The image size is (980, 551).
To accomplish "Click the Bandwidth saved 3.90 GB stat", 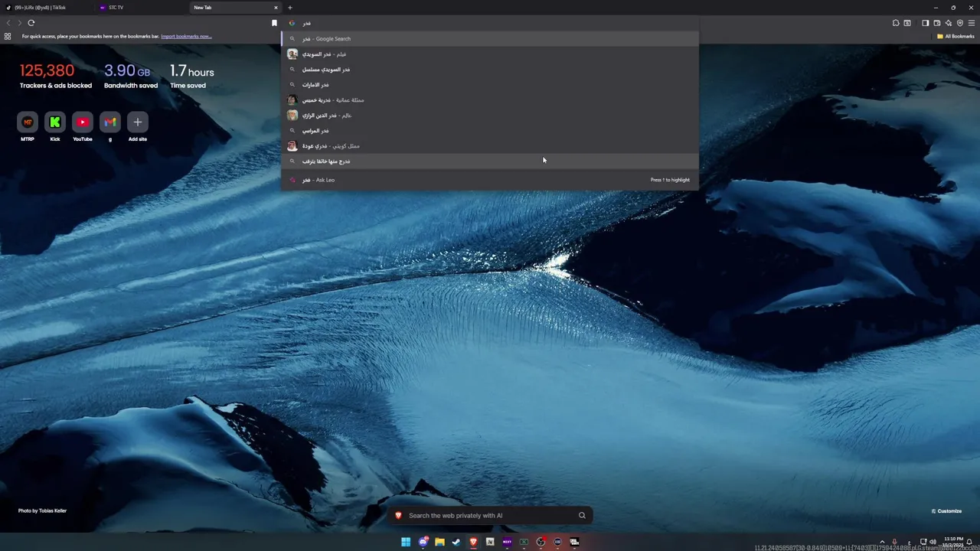I will coord(130,76).
